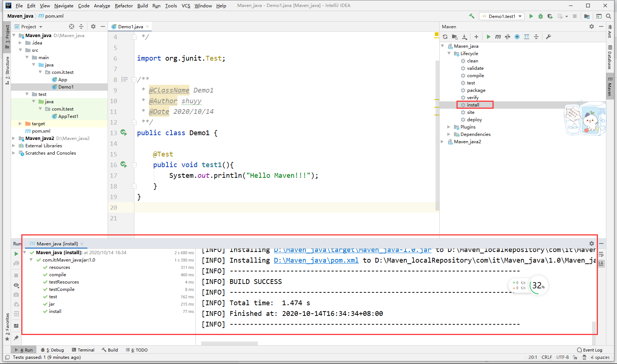Open Project Structure dialog icon
Screen dimensions: 617x364
[x=587, y=16]
